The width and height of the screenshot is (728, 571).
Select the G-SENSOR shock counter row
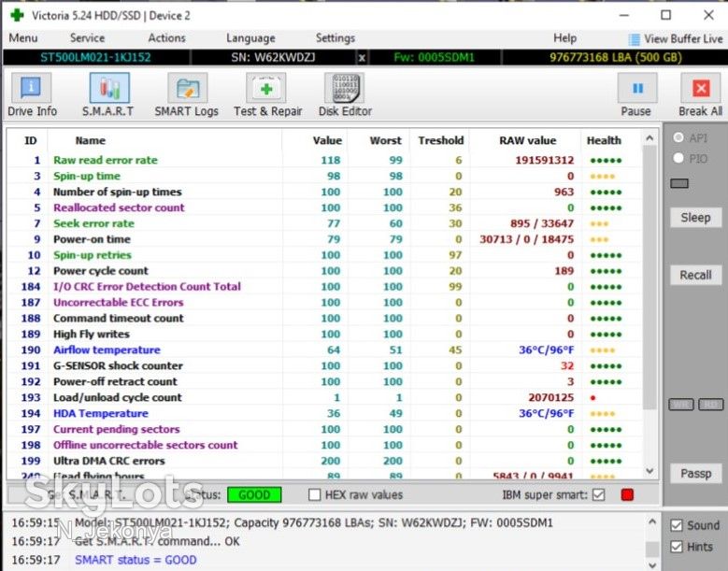click(x=325, y=365)
